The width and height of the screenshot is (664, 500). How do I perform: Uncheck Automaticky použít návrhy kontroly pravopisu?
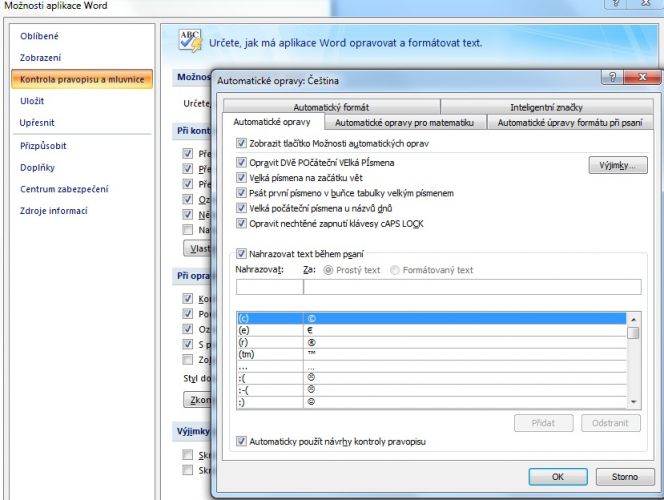[x=241, y=441]
